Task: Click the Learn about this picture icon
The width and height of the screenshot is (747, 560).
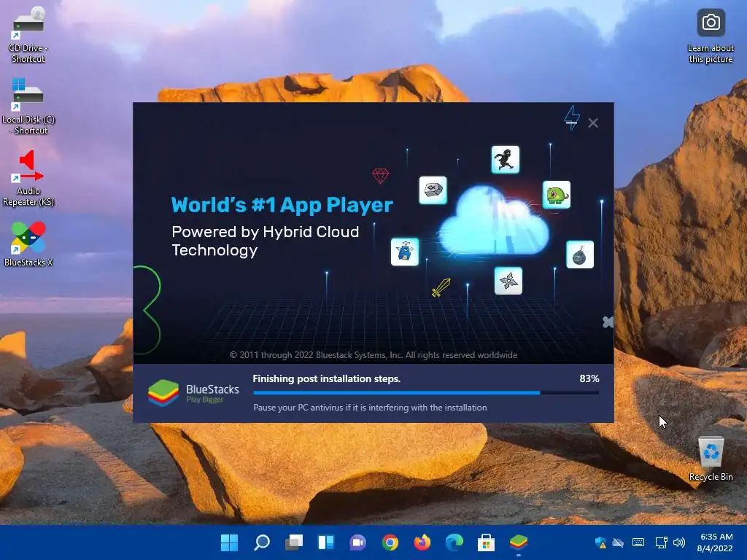Action: (711, 36)
